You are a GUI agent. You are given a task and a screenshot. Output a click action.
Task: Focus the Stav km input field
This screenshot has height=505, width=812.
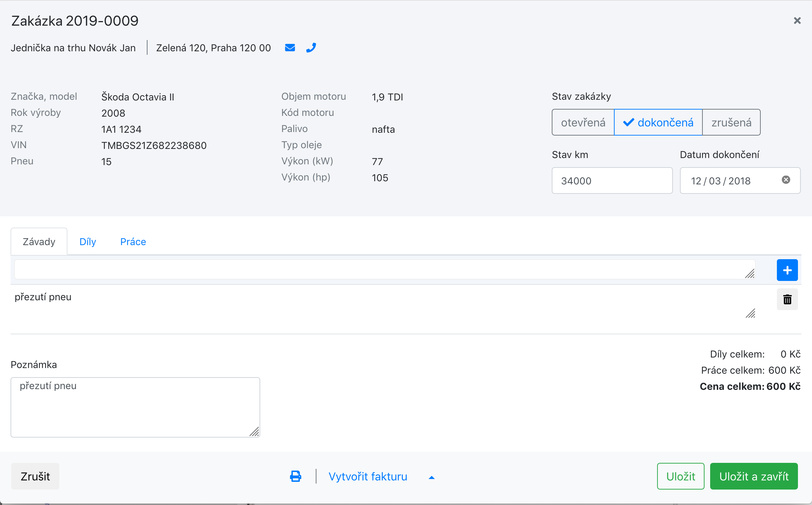[612, 181]
